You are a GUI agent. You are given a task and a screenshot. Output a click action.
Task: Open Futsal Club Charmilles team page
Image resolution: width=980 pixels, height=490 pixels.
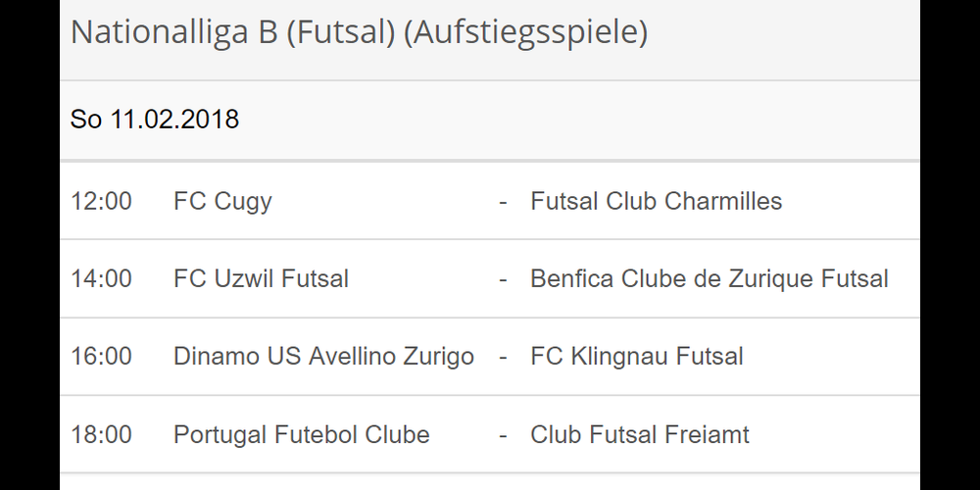(x=656, y=201)
